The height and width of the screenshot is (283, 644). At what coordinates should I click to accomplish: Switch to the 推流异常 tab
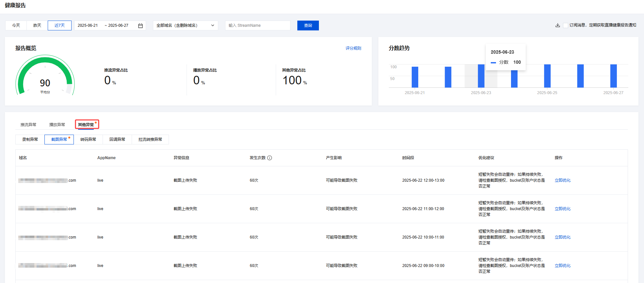(x=28, y=125)
